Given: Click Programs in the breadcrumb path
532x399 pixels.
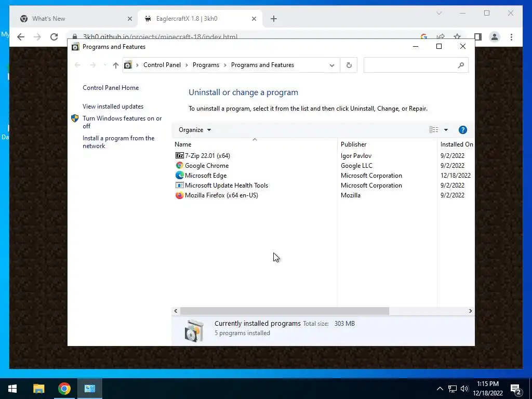Looking at the screenshot, I should [x=206, y=65].
